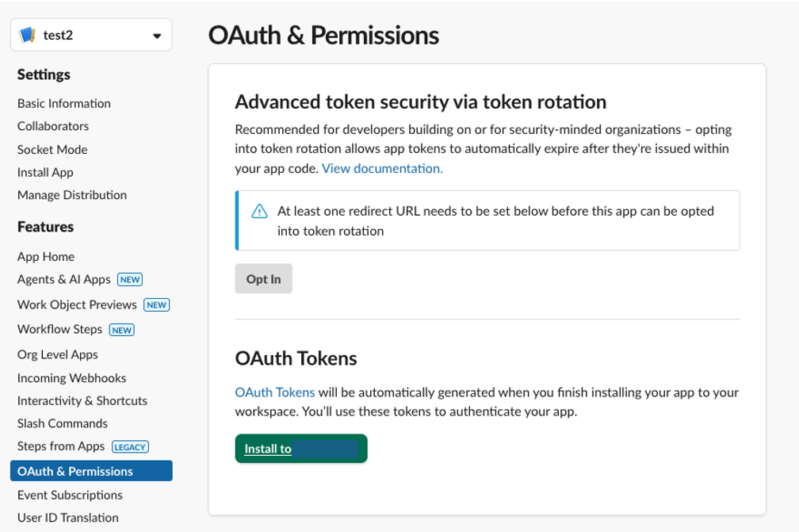Click the View documentation link

pos(382,168)
